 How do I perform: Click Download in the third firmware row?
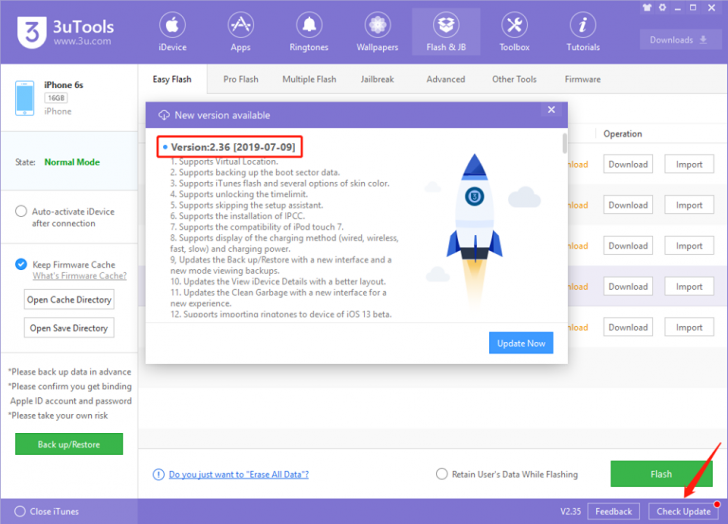click(x=628, y=246)
